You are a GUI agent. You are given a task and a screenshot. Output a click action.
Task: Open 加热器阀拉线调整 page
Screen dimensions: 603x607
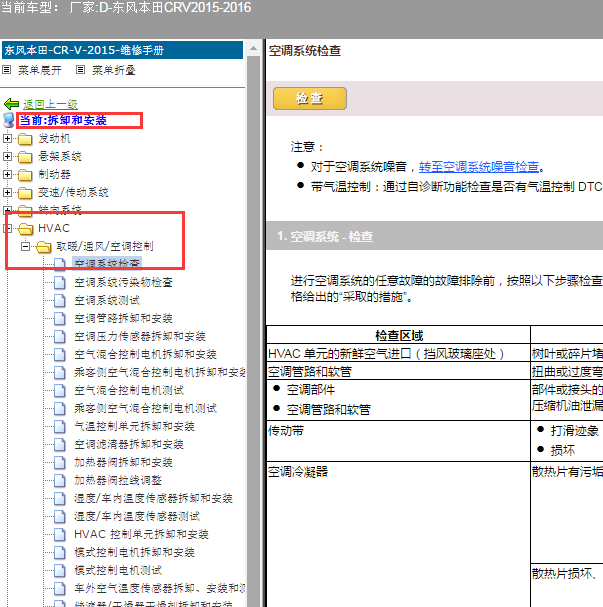118,480
